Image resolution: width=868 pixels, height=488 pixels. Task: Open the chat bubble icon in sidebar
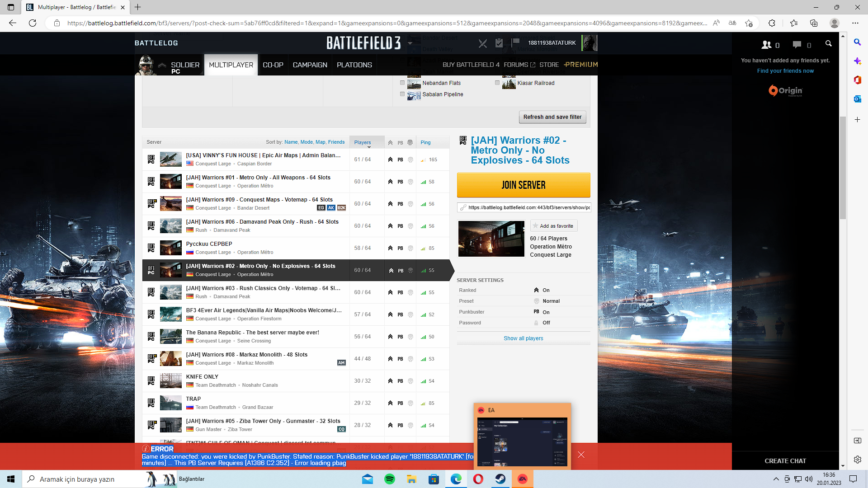[x=797, y=45]
